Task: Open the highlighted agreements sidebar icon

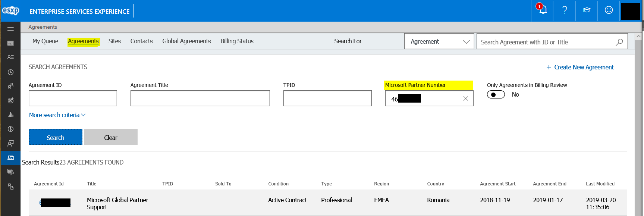Action: coord(10,157)
